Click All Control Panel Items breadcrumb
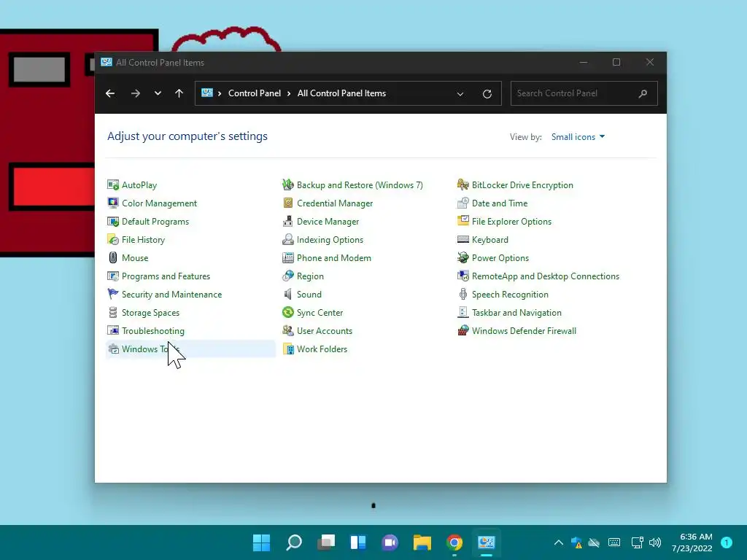This screenshot has width=747, height=560. 341,93
